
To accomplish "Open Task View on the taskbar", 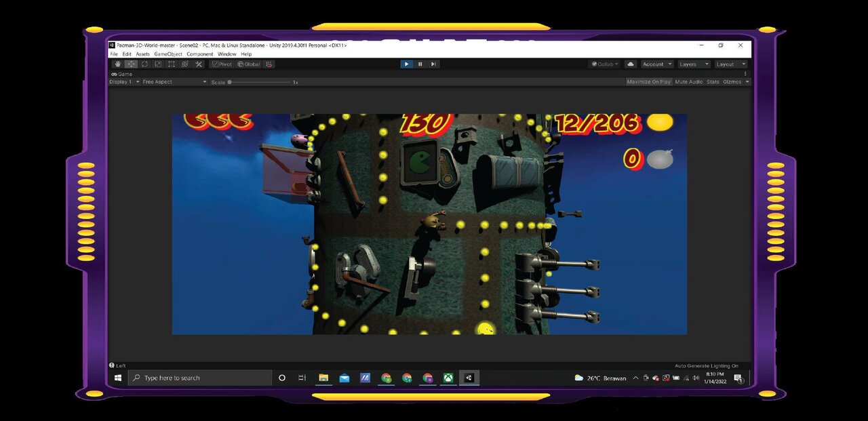I will tap(302, 378).
